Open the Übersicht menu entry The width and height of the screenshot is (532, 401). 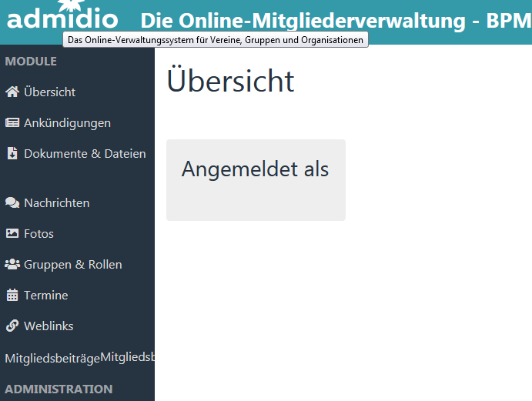tap(49, 92)
